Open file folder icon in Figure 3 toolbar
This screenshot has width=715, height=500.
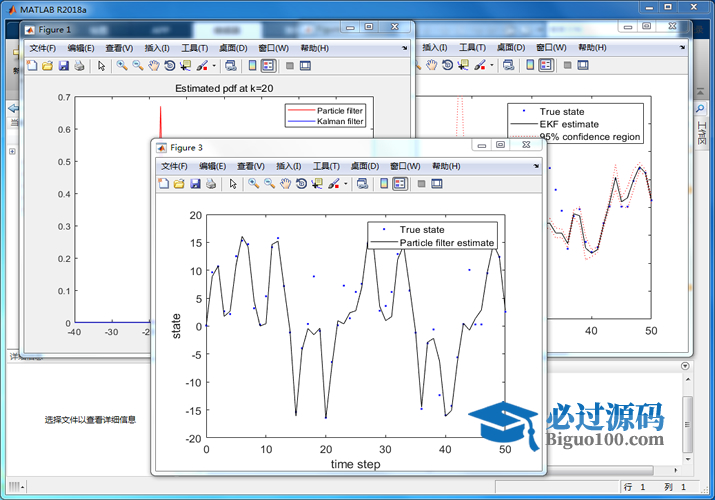(x=180, y=184)
